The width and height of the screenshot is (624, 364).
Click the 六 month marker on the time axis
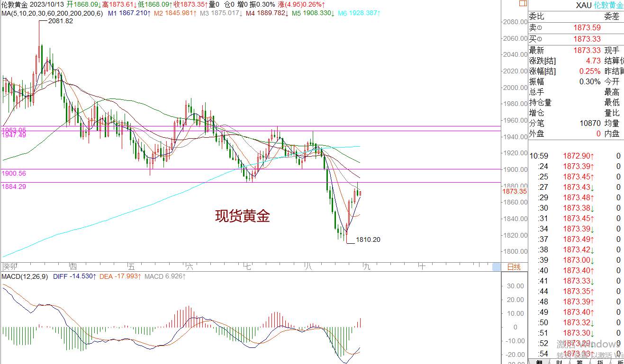[190, 267]
